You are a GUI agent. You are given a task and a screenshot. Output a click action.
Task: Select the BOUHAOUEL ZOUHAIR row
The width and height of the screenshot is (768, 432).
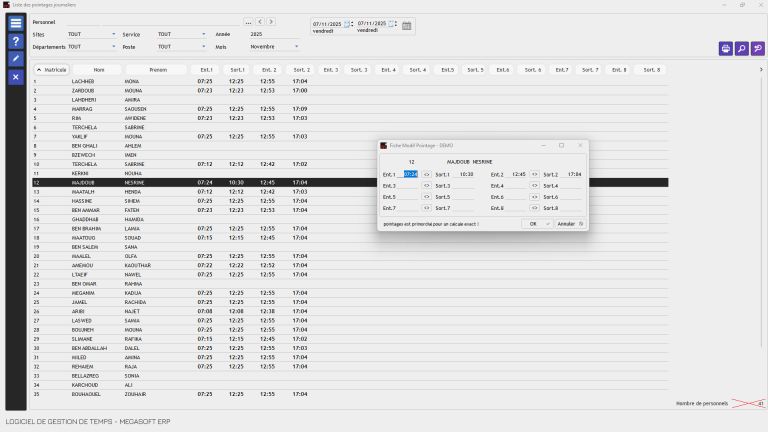(350, 394)
